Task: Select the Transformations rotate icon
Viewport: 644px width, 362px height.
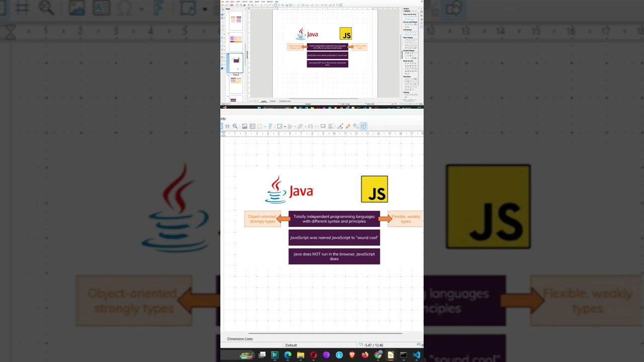Action: [280, 126]
